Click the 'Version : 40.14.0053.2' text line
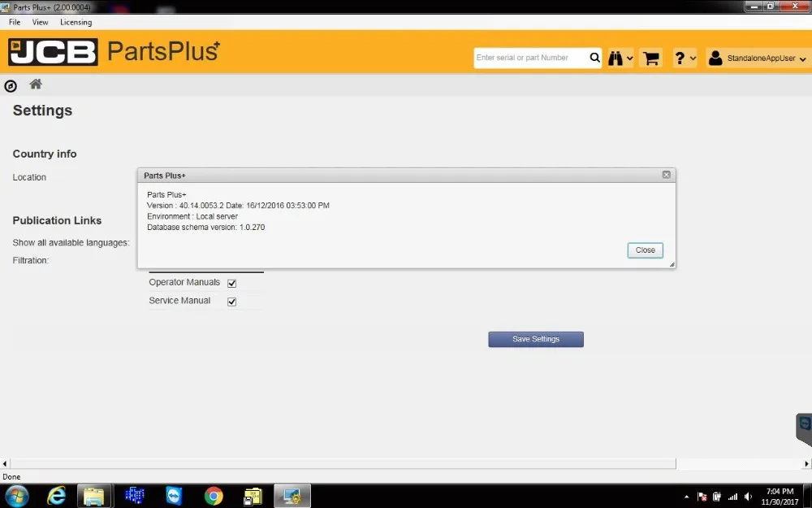812x508 pixels. point(238,206)
